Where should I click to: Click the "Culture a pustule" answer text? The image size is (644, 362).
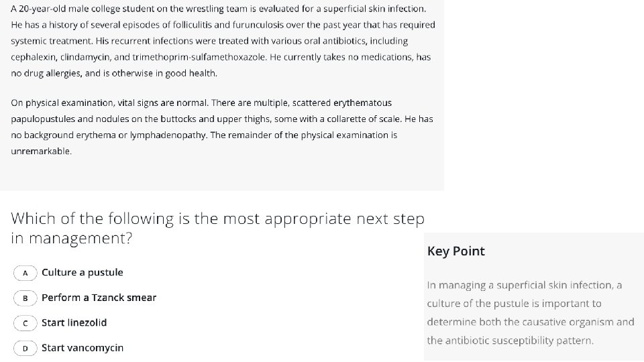click(82, 273)
